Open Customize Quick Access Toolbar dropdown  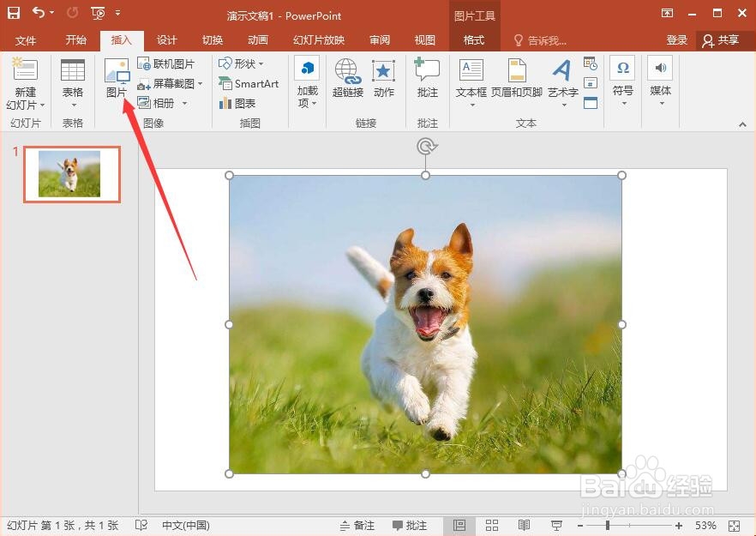coord(118,13)
